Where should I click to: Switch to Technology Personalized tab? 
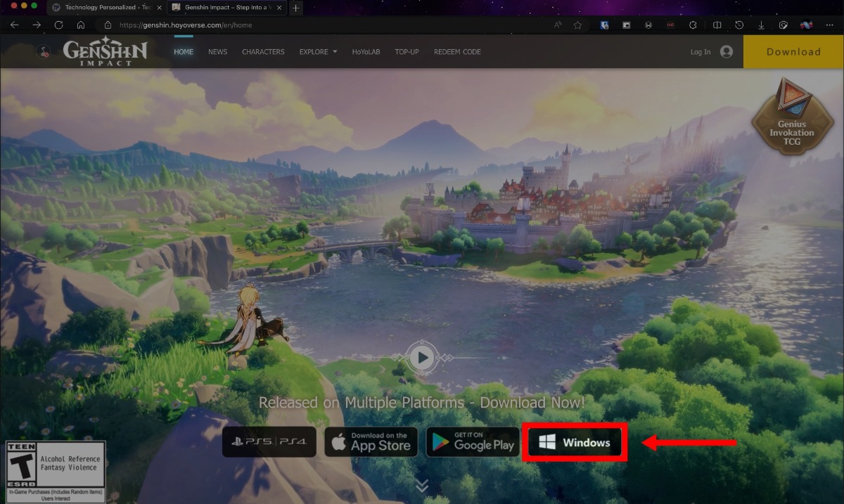point(106,8)
